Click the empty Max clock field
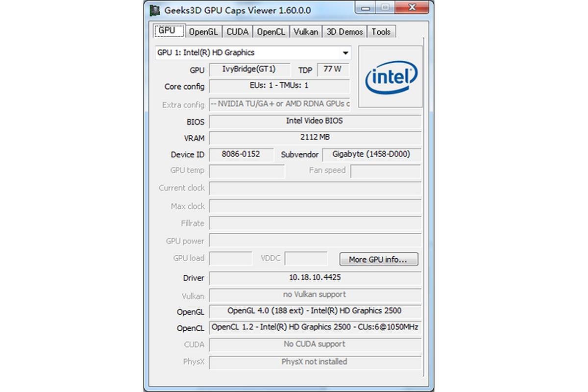The width and height of the screenshot is (588, 392). pyautogui.click(x=315, y=206)
